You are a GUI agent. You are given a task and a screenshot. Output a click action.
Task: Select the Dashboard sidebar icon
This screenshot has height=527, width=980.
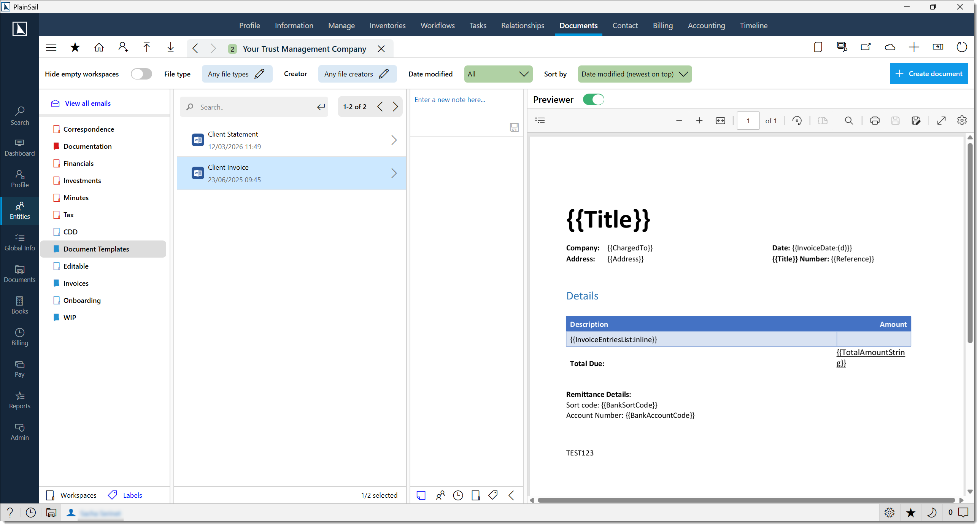(19, 148)
